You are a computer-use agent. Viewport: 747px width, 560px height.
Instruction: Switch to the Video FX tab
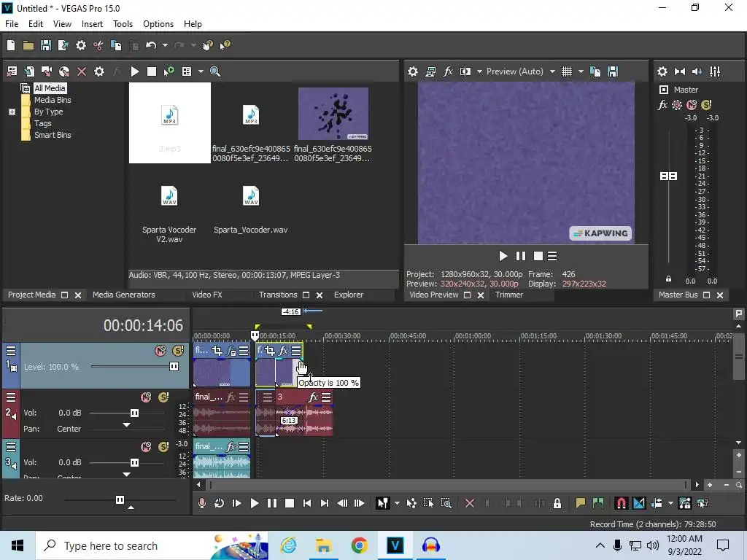(206, 295)
